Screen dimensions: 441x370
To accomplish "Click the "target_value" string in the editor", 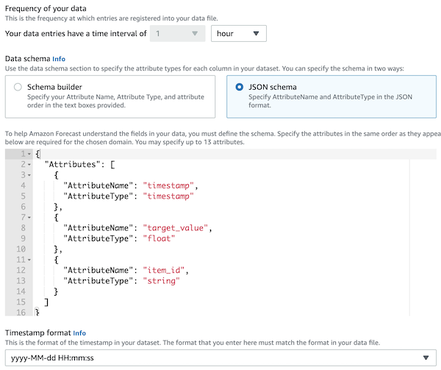I will coord(175,228).
